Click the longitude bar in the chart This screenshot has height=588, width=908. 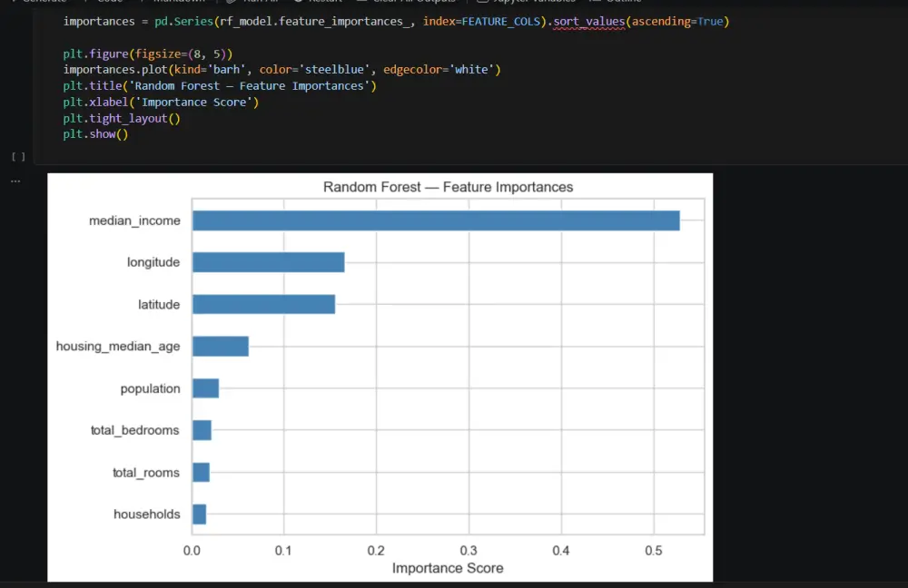(268, 262)
